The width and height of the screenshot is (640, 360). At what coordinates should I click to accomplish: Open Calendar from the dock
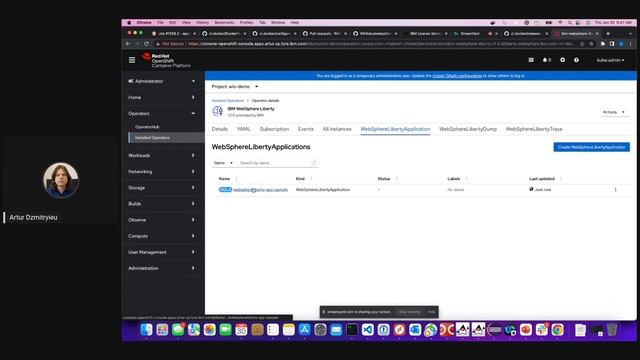[x=241, y=330]
